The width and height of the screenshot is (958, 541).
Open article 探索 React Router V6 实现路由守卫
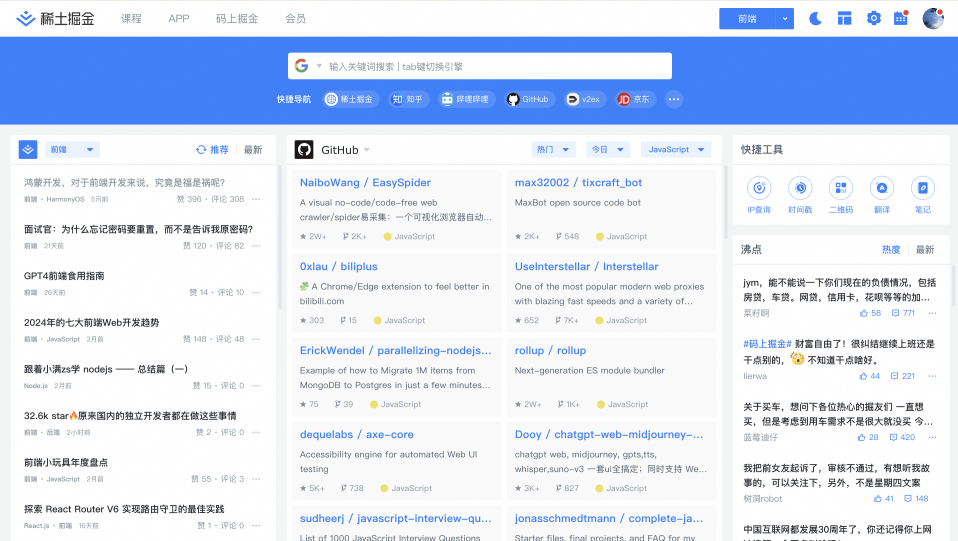tap(124, 509)
